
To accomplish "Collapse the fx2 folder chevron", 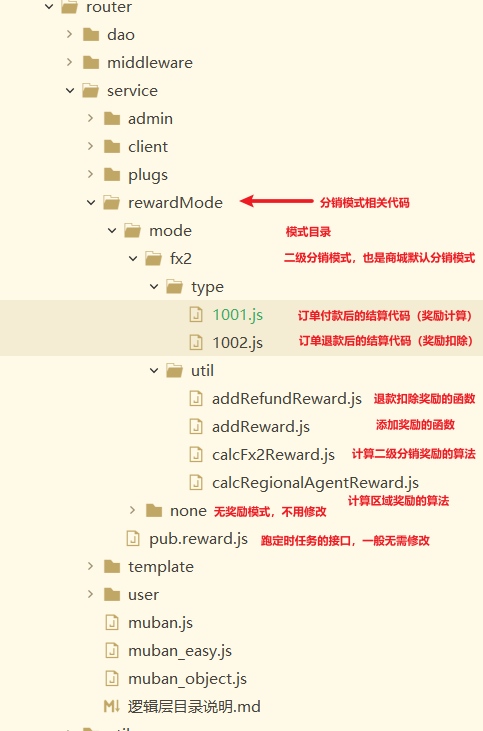I will 133,258.
